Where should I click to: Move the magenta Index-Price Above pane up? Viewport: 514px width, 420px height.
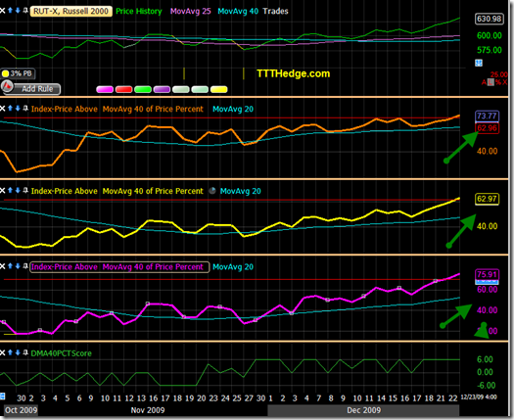10,266
